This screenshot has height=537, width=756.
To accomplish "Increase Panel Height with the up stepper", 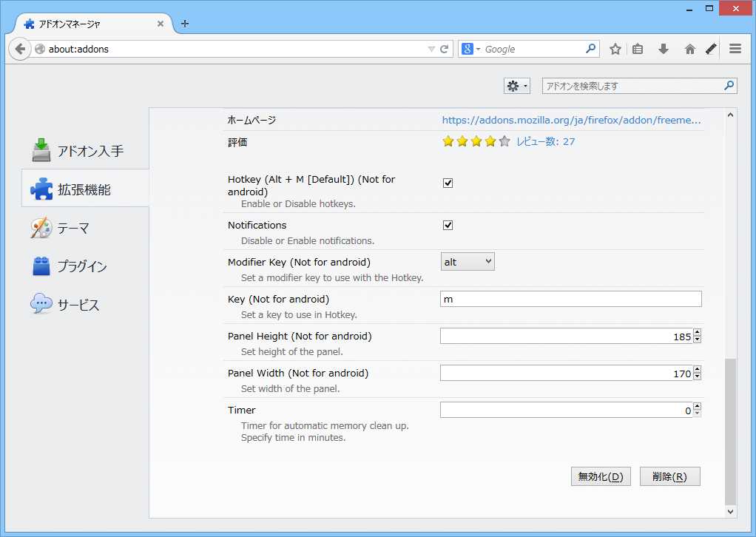I will click(696, 332).
